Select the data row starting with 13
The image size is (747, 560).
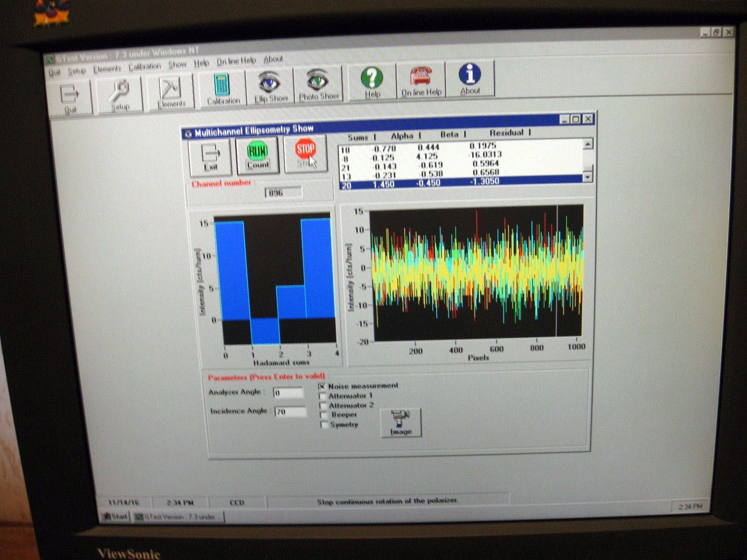click(x=460, y=174)
